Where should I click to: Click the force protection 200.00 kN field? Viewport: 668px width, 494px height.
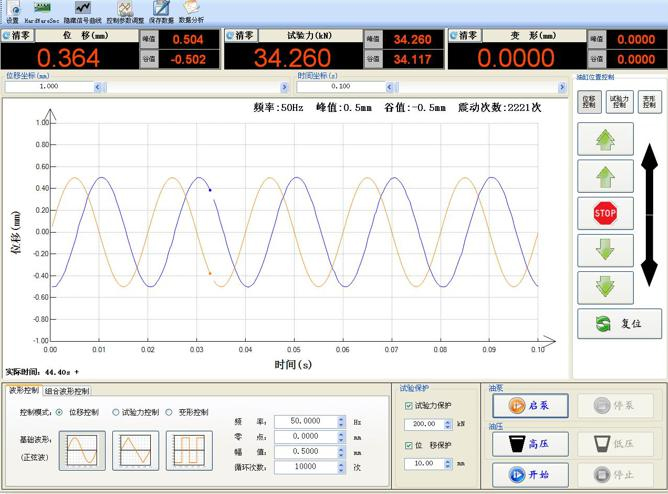(424, 424)
